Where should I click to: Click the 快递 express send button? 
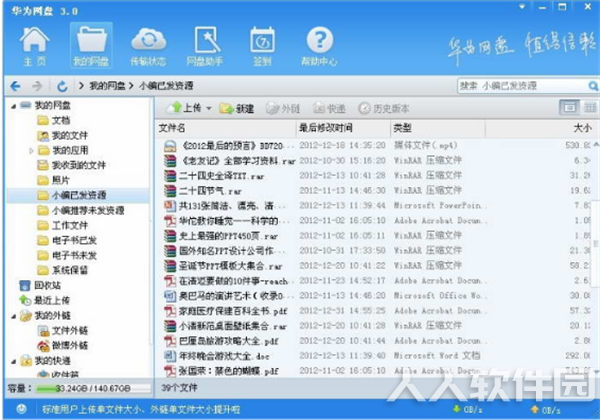coord(329,109)
